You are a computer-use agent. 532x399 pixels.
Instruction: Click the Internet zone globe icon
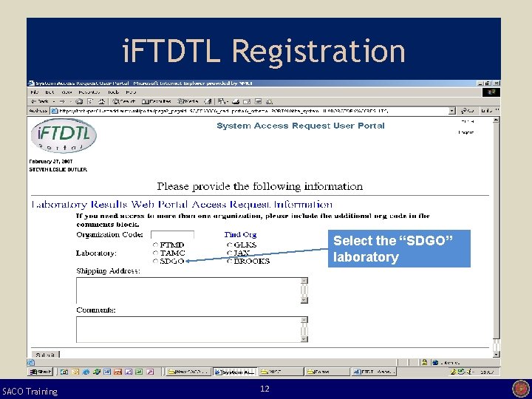coord(435,362)
